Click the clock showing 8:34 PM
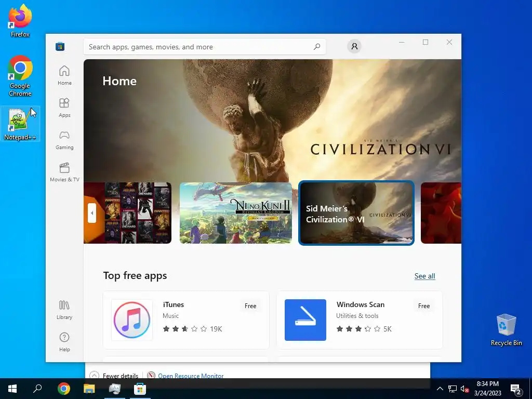Viewport: 532px width, 399px height. click(487, 389)
